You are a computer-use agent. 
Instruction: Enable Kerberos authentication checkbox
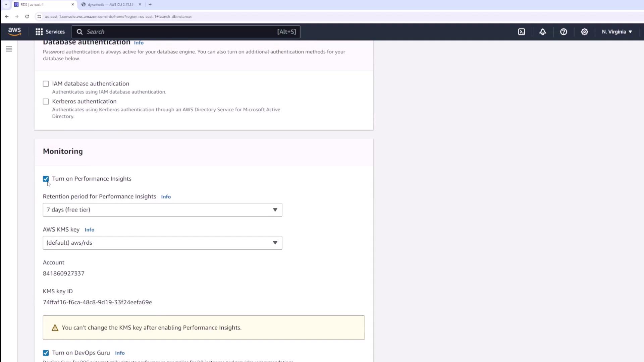tap(46, 102)
